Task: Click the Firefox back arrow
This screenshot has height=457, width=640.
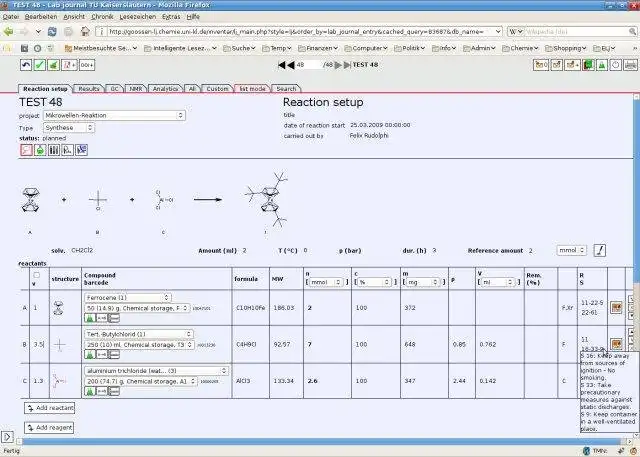Action: pos(8,31)
